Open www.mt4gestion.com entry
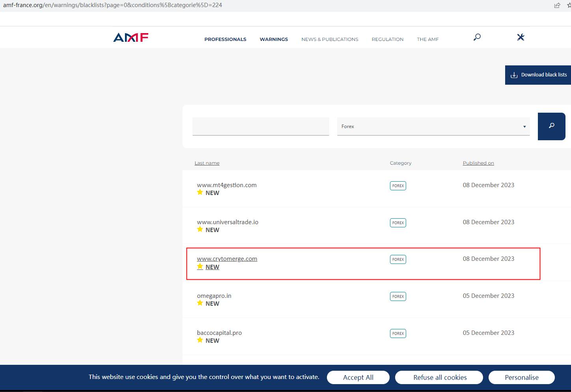 [x=227, y=185]
